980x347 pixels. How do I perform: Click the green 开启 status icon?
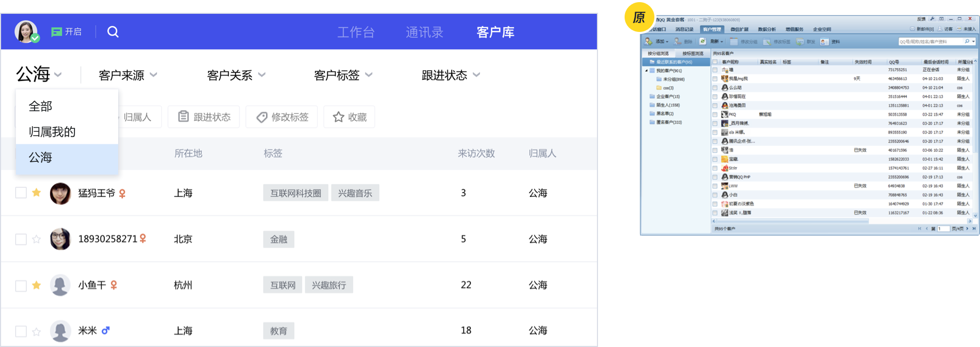[56, 32]
